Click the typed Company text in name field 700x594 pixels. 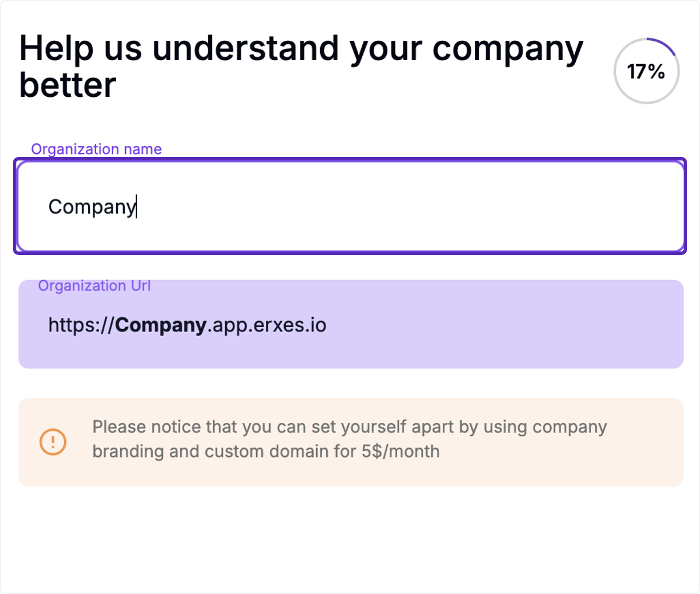pos(92,207)
